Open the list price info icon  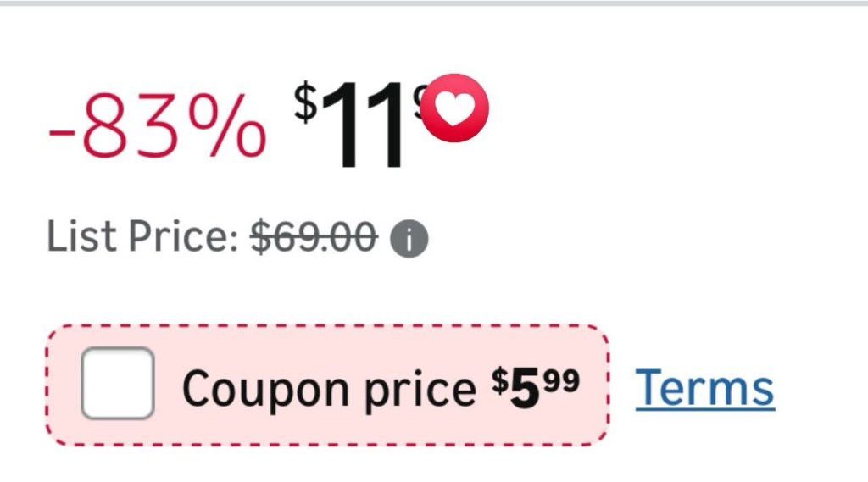coord(409,241)
